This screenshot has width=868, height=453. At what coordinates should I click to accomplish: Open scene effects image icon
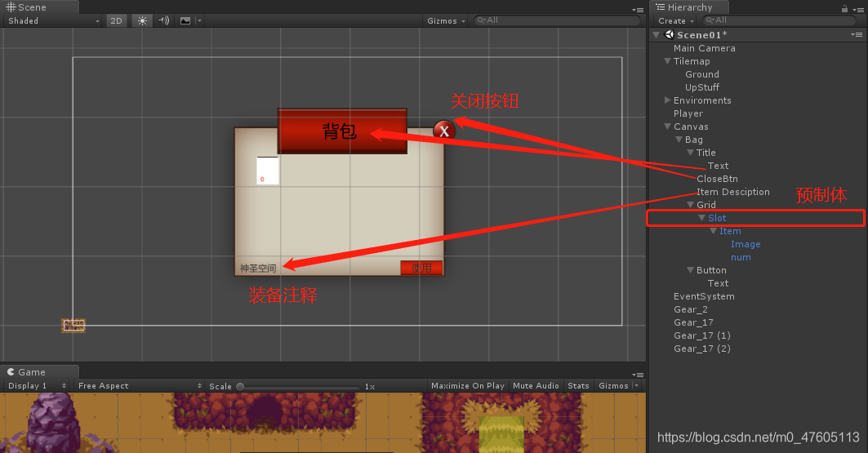click(x=185, y=20)
